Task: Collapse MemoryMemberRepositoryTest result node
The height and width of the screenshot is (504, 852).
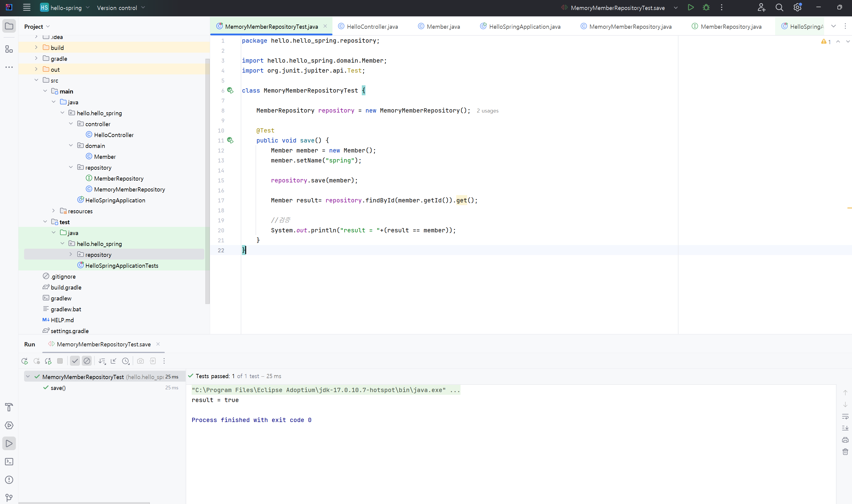Action: pyautogui.click(x=28, y=377)
